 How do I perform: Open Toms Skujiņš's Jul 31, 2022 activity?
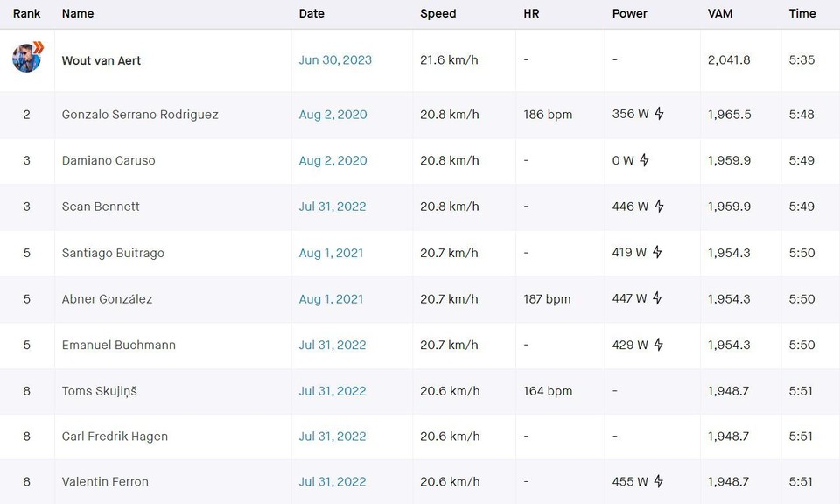coord(332,391)
